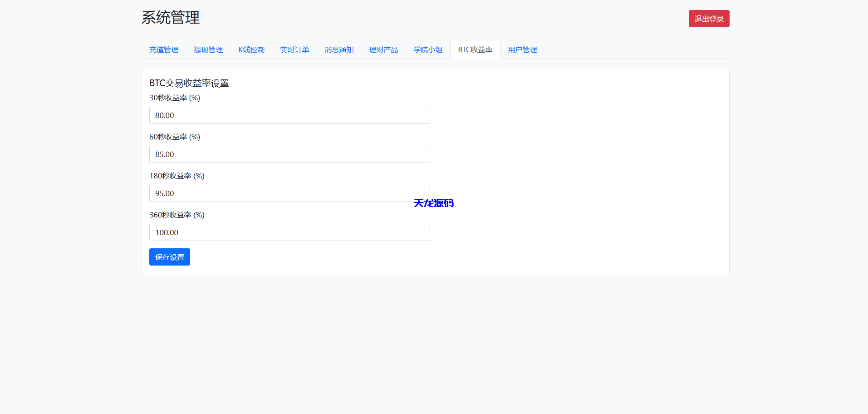Open the 用户管理 tab

[522, 50]
